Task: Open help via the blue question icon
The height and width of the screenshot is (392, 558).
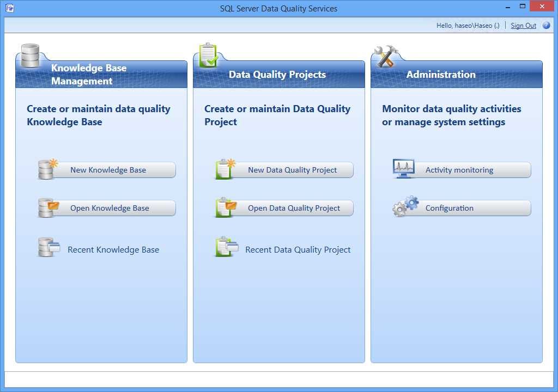Action: point(546,25)
